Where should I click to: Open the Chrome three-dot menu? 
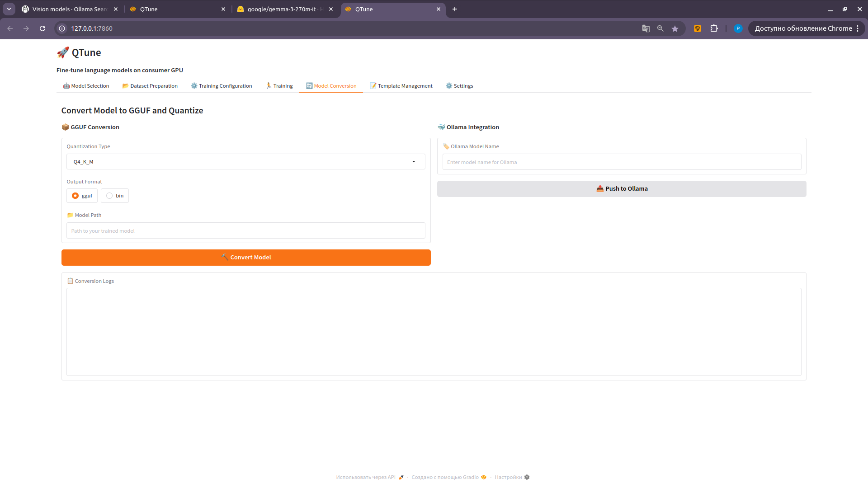tap(858, 28)
